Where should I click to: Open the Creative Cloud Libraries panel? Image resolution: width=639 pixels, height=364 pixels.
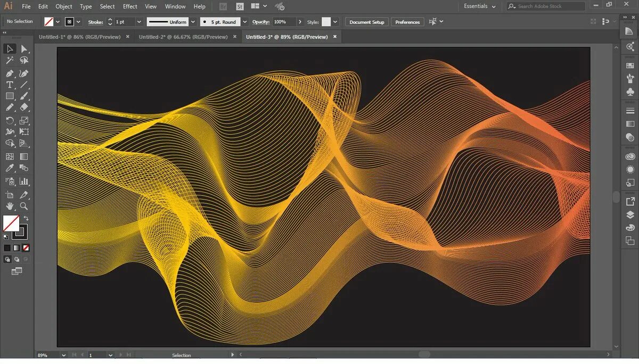(x=630, y=156)
